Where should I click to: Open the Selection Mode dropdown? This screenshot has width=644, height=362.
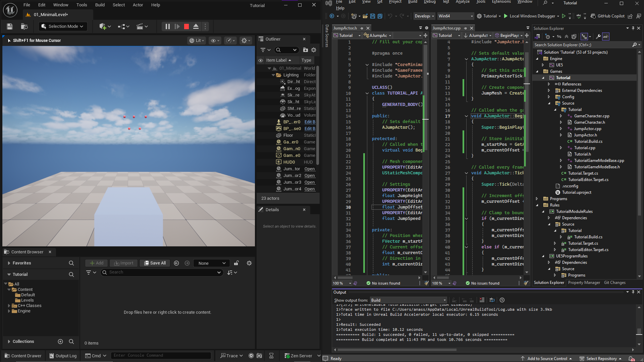pyautogui.click(x=63, y=26)
